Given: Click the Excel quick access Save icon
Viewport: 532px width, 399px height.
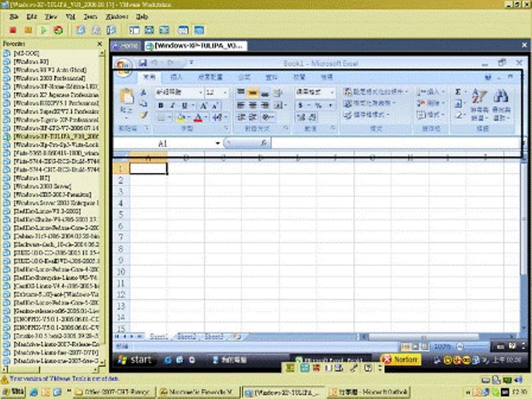Looking at the screenshot, I should coord(143,63).
